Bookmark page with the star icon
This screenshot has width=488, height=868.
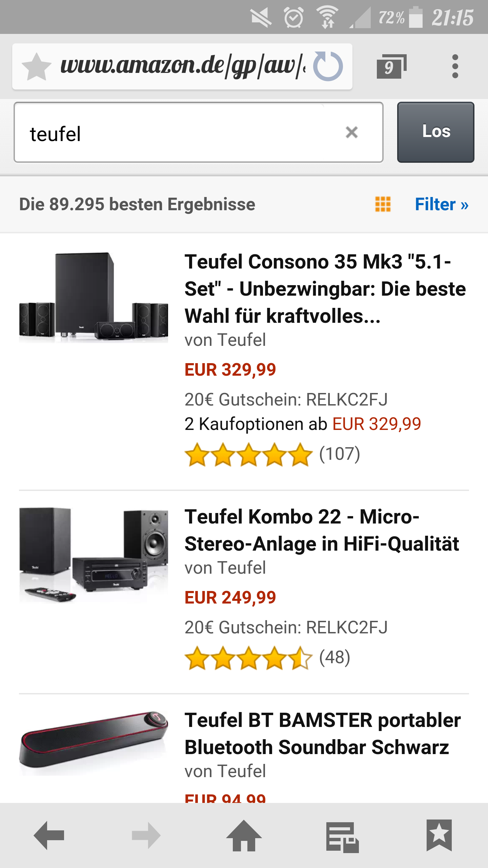click(x=36, y=66)
